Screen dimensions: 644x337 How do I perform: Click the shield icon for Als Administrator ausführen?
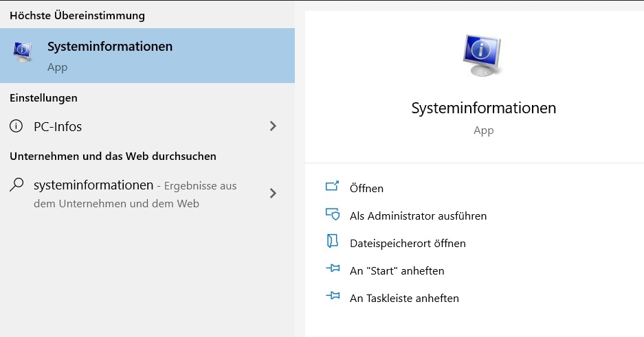(x=332, y=214)
